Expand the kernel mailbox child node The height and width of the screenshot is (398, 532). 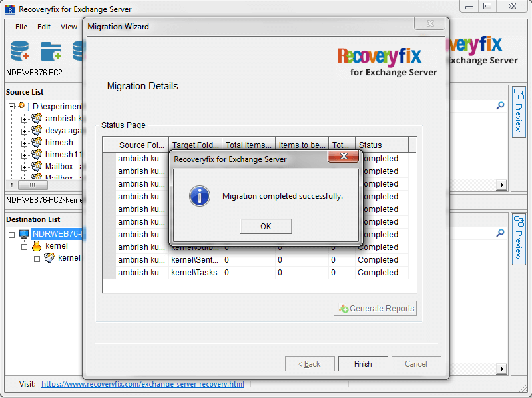tap(37, 259)
